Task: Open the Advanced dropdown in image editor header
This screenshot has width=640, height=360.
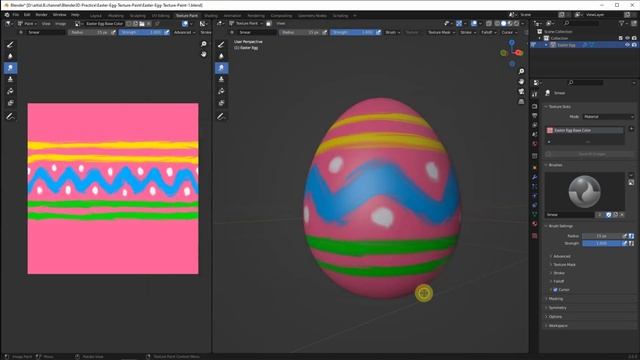Action: pos(184,32)
